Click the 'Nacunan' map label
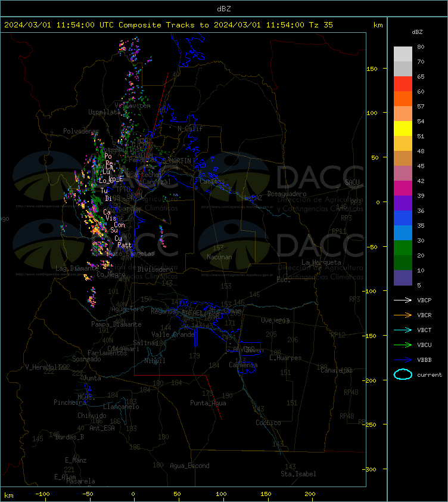The image size is (448, 502). [x=219, y=257]
